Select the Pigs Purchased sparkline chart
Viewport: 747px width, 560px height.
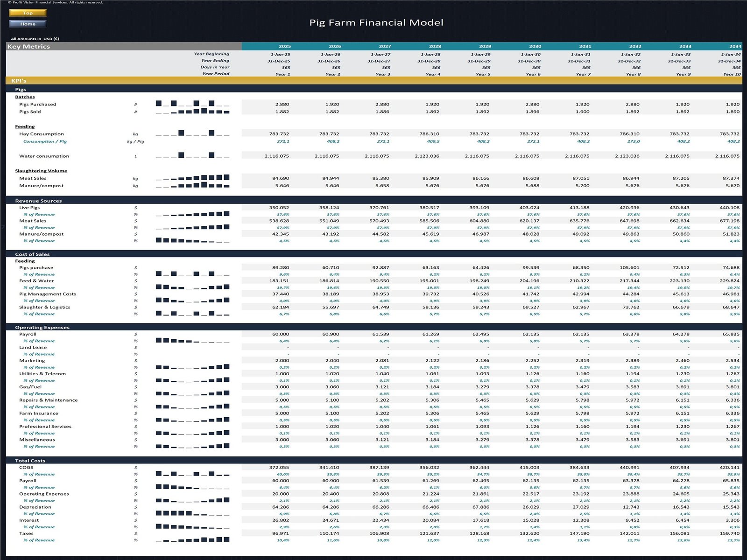coord(192,104)
